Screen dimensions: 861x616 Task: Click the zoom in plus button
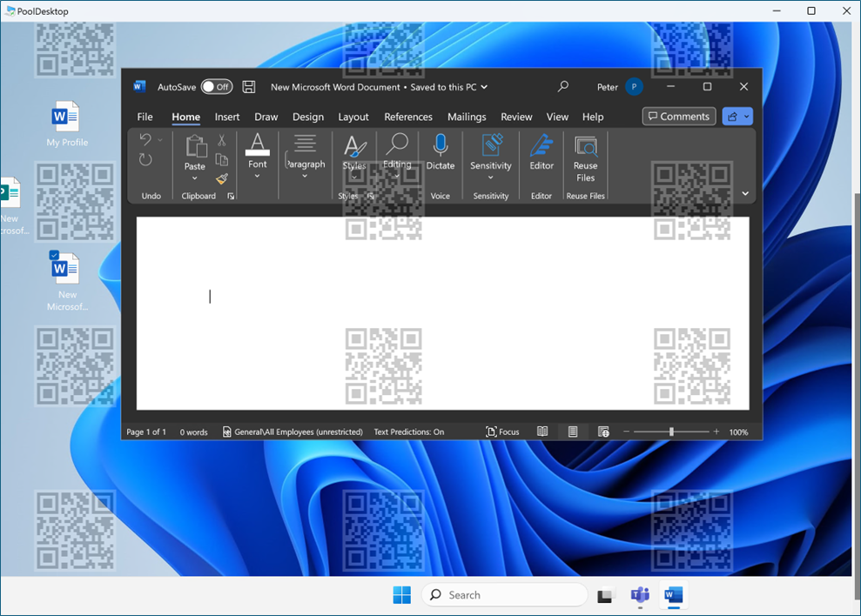click(x=716, y=432)
